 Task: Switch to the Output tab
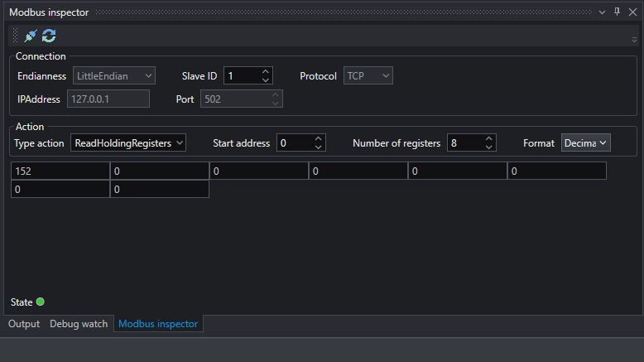(24, 324)
